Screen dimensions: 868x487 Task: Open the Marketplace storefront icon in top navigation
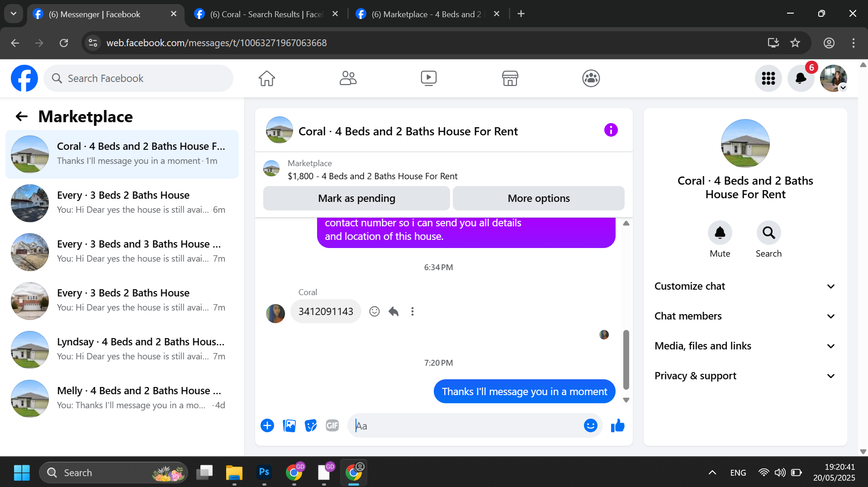[510, 78]
